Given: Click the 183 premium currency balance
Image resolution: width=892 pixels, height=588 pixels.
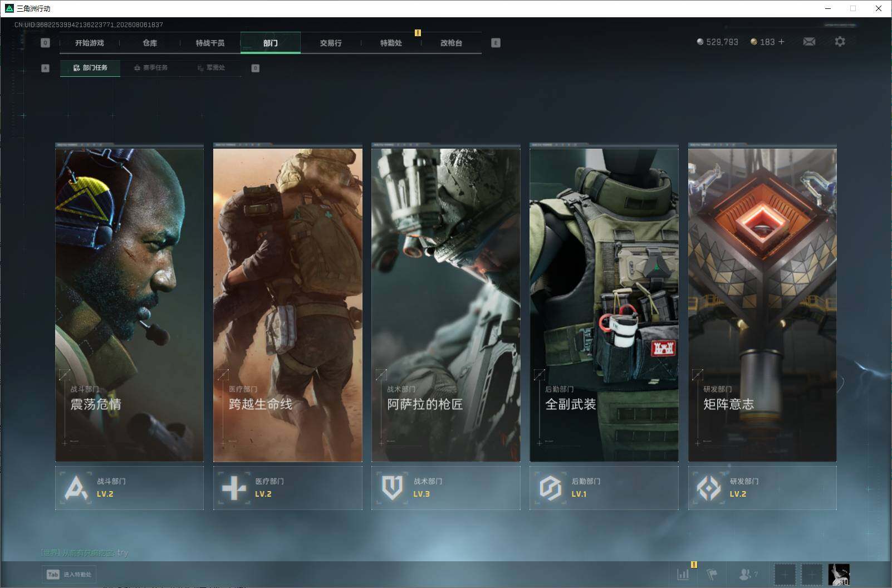Looking at the screenshot, I should click(762, 42).
